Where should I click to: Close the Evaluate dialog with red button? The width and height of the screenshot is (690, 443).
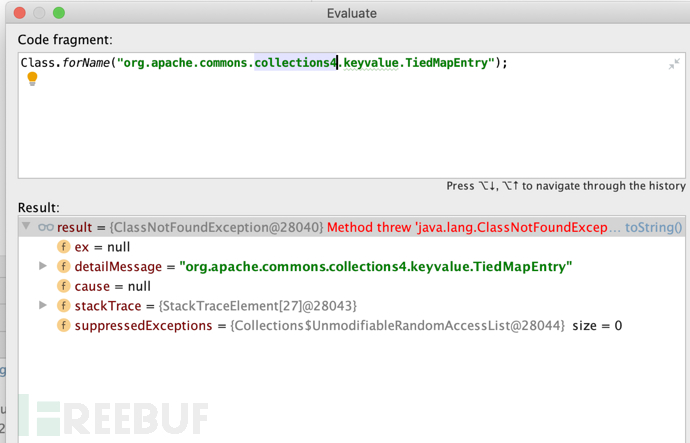tap(20, 13)
